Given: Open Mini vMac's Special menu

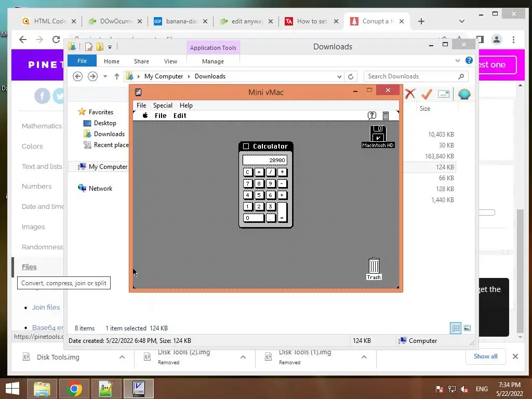Looking at the screenshot, I should pyautogui.click(x=163, y=105).
